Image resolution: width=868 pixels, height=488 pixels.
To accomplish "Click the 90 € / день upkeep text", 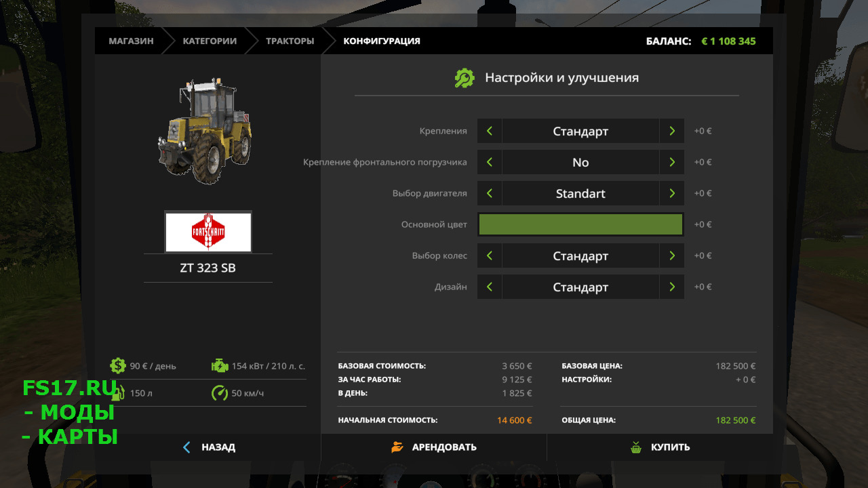I will pos(153,366).
